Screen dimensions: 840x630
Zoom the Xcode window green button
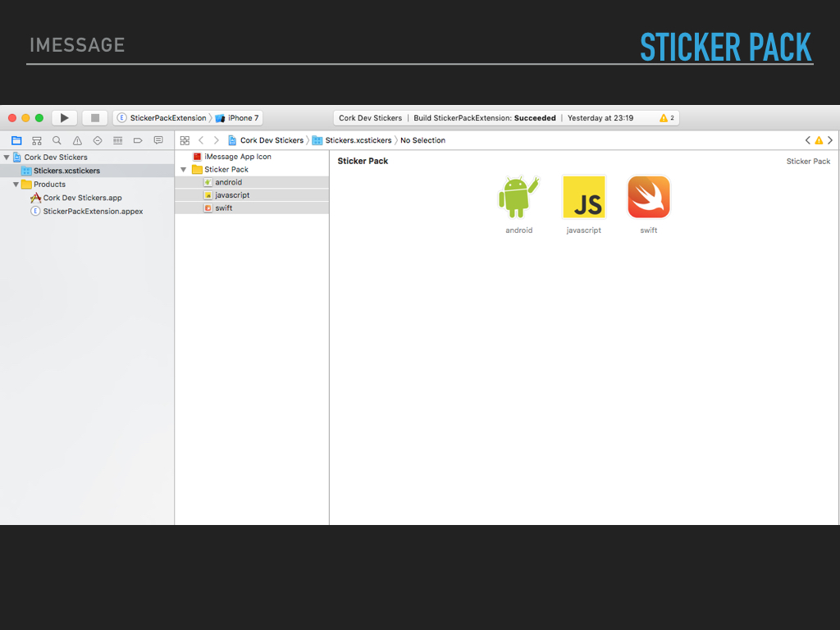tap(39, 118)
